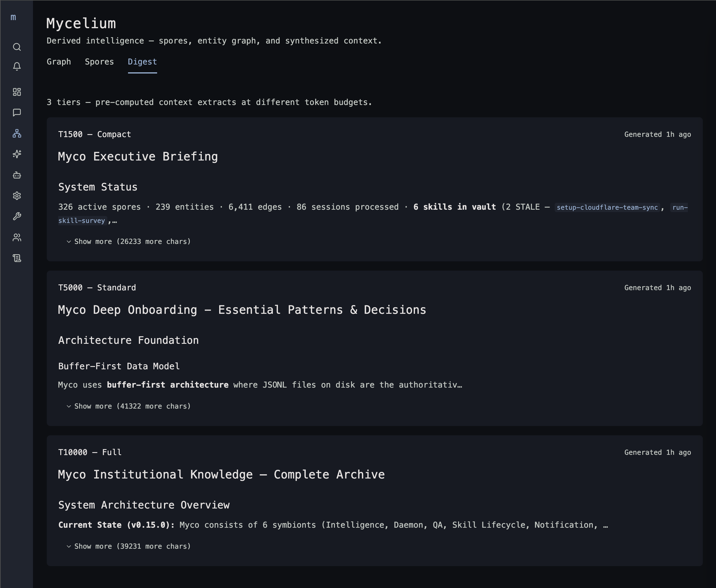Open notifications via the bell icon
716x588 pixels.
click(16, 66)
